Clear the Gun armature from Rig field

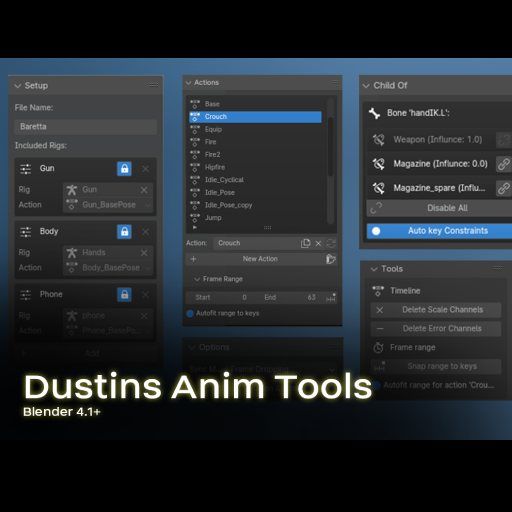144,190
